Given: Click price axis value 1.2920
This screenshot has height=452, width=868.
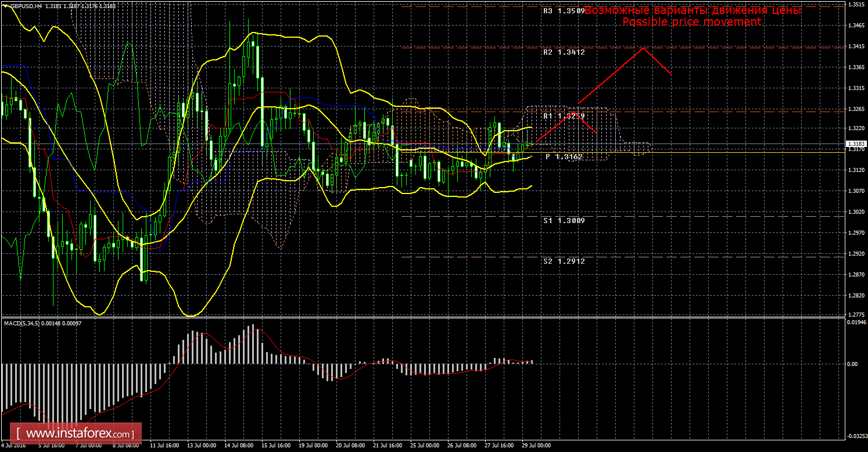Looking at the screenshot, I should coord(856,254).
